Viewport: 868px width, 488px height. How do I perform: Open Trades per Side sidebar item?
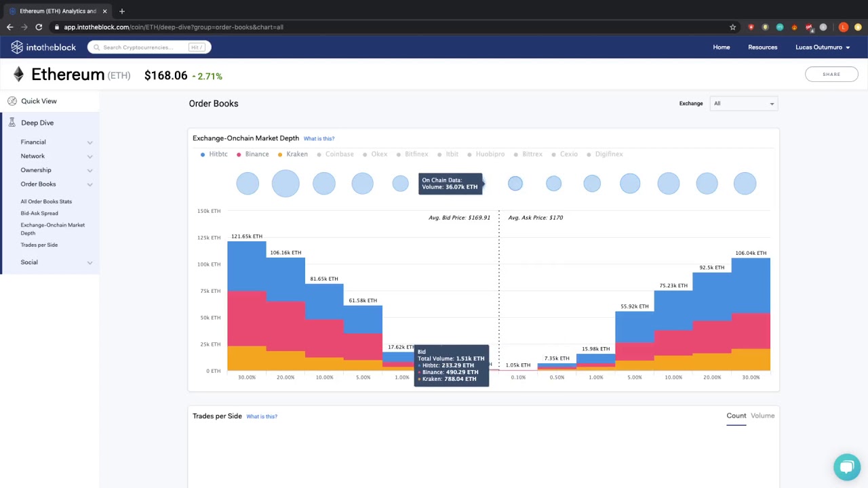coord(39,245)
